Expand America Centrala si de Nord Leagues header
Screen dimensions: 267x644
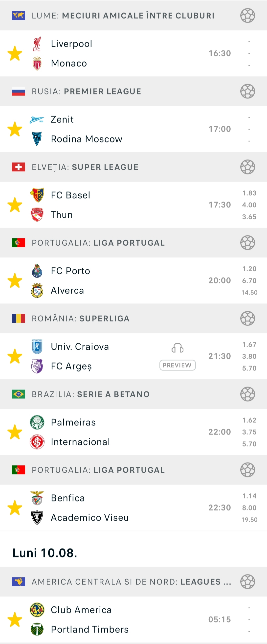point(133,582)
